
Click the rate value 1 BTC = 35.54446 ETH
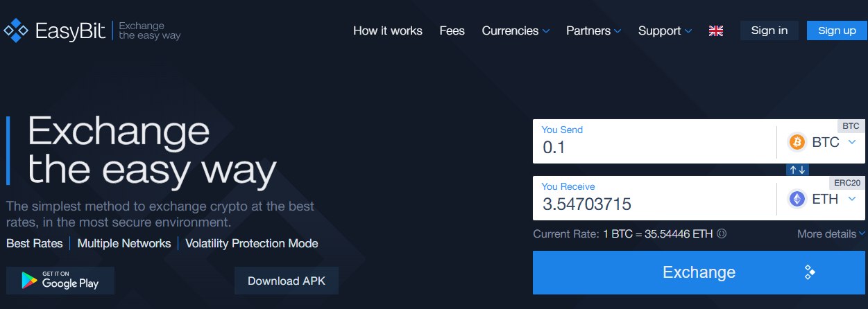(x=658, y=234)
